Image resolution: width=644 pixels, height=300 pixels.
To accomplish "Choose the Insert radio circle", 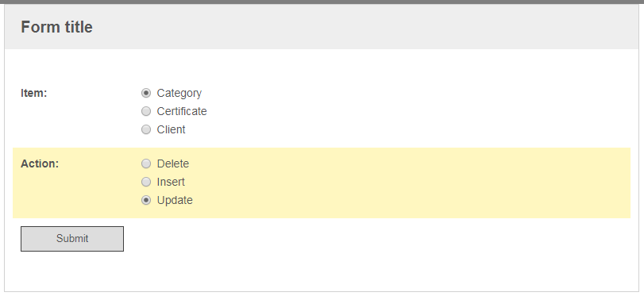I will click(x=146, y=182).
